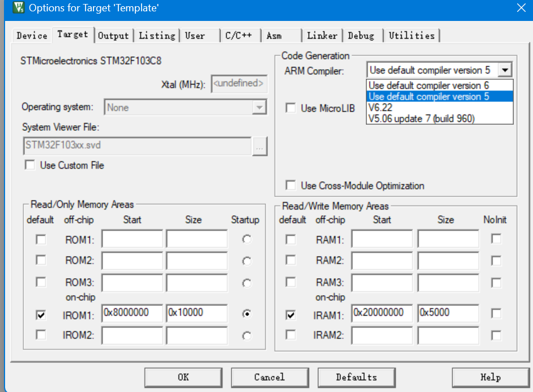Click the Cancel button

pos(270,377)
